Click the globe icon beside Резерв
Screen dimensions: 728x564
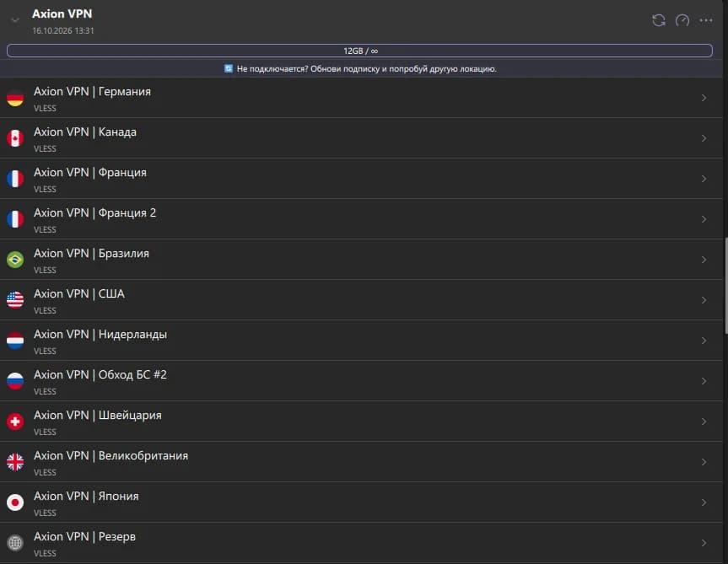coord(15,543)
